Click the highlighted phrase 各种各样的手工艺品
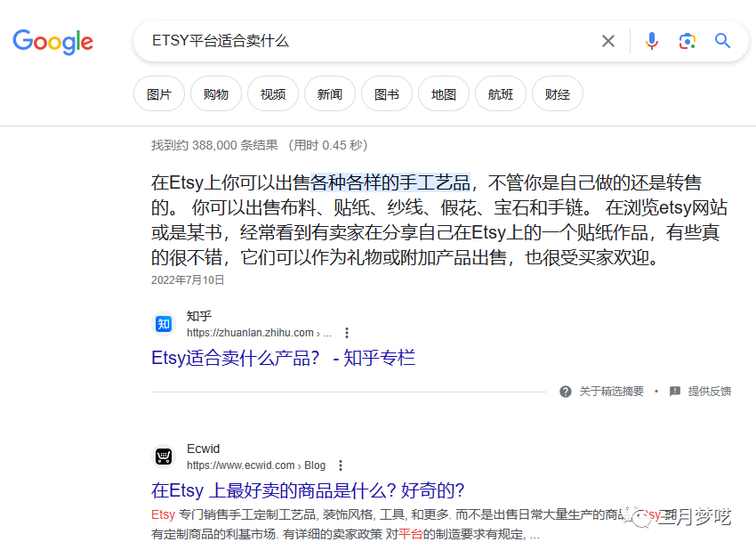This screenshot has width=756, height=550. (390, 182)
